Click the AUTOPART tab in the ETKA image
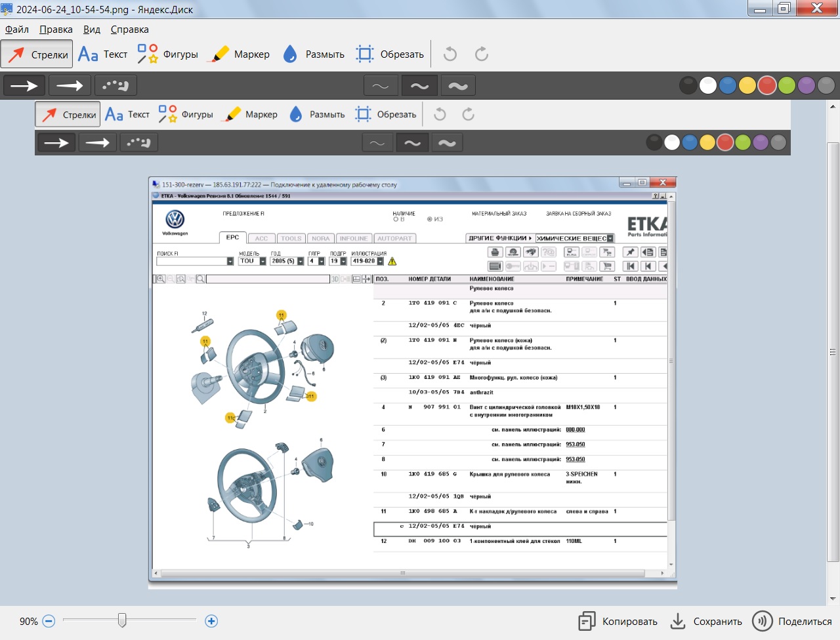Screen dimensions: 840x640 [395, 239]
